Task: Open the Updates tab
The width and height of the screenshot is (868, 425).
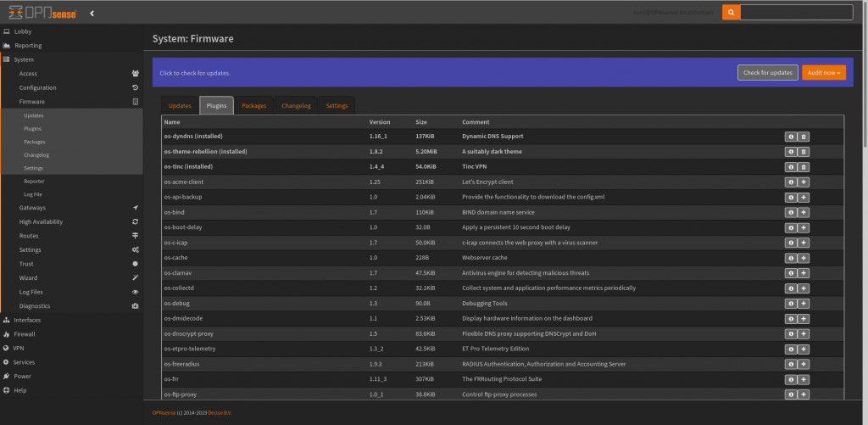Action: click(180, 106)
